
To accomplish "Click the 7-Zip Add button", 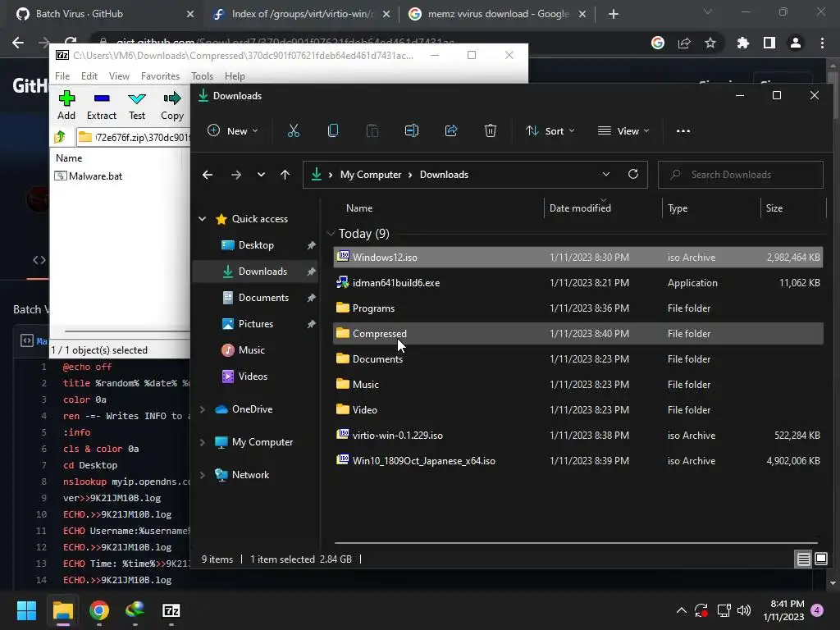I will (66, 106).
